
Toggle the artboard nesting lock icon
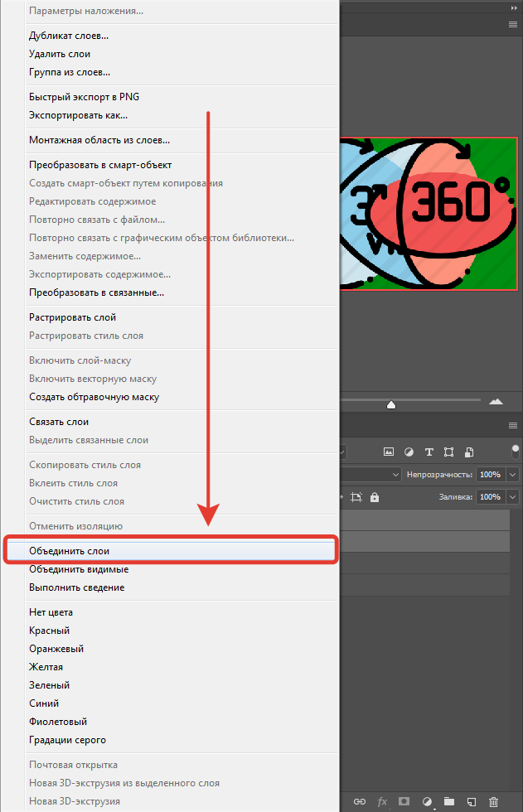(356, 497)
